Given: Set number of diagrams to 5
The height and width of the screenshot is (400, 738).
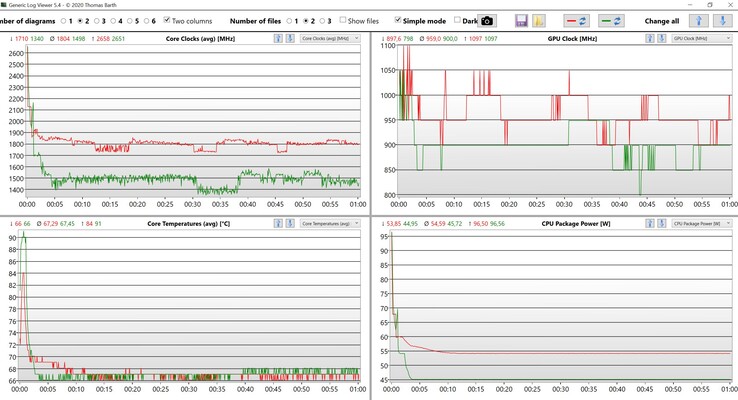Looking at the screenshot, I should [130, 21].
